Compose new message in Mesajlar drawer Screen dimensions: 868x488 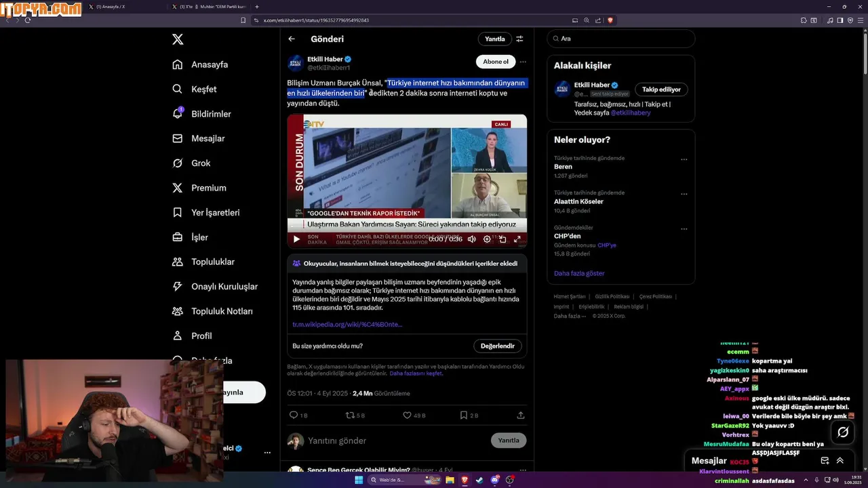tap(825, 460)
